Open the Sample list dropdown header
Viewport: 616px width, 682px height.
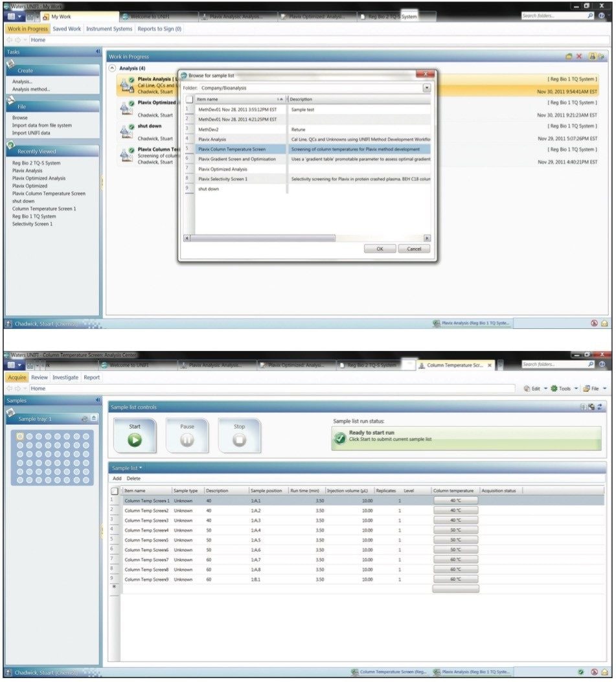[126, 468]
